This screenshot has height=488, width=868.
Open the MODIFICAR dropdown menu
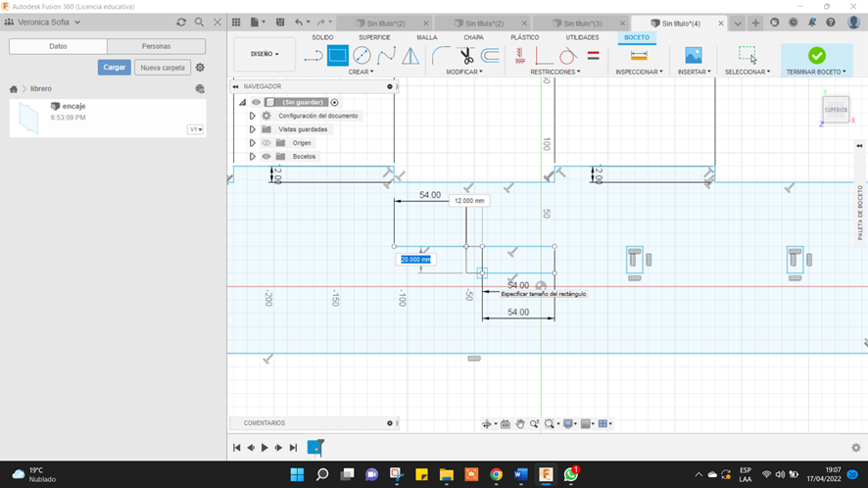[x=464, y=72]
